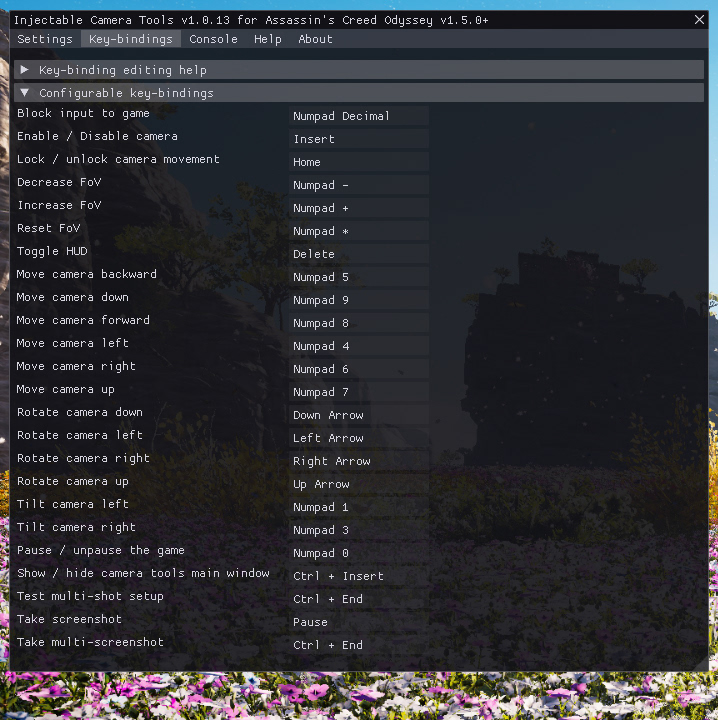Image resolution: width=718 pixels, height=720 pixels.
Task: Select the Key-bindings tab
Action: tap(131, 39)
